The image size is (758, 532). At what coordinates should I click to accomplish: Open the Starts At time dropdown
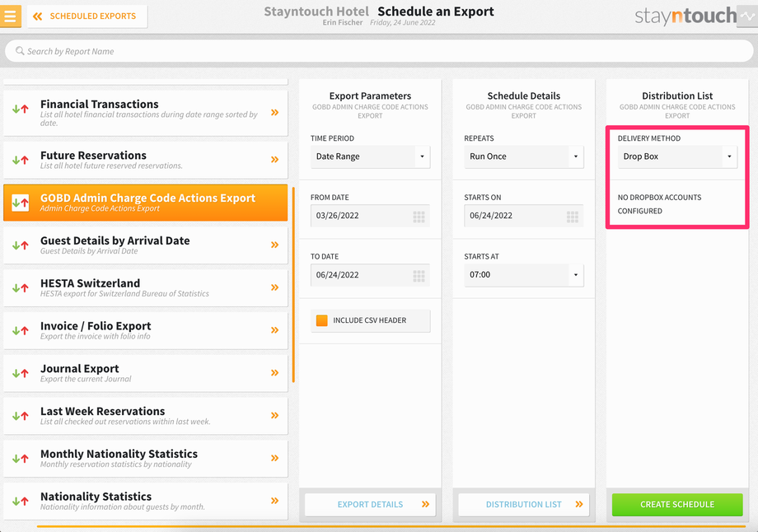pos(524,275)
